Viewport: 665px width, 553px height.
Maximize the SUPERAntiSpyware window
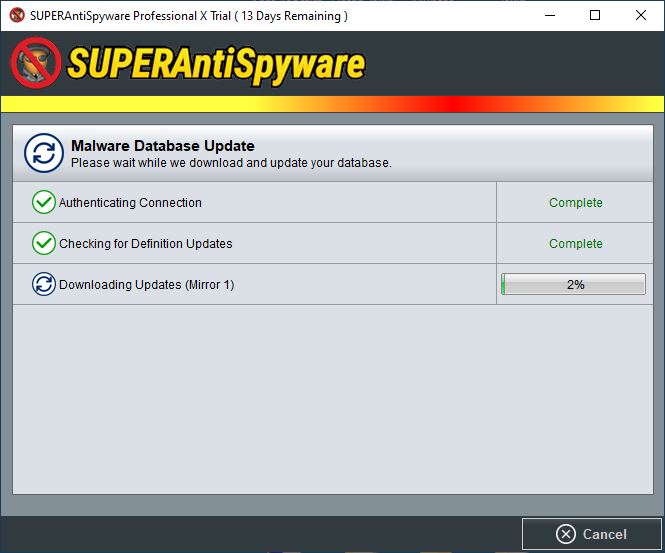pos(595,15)
